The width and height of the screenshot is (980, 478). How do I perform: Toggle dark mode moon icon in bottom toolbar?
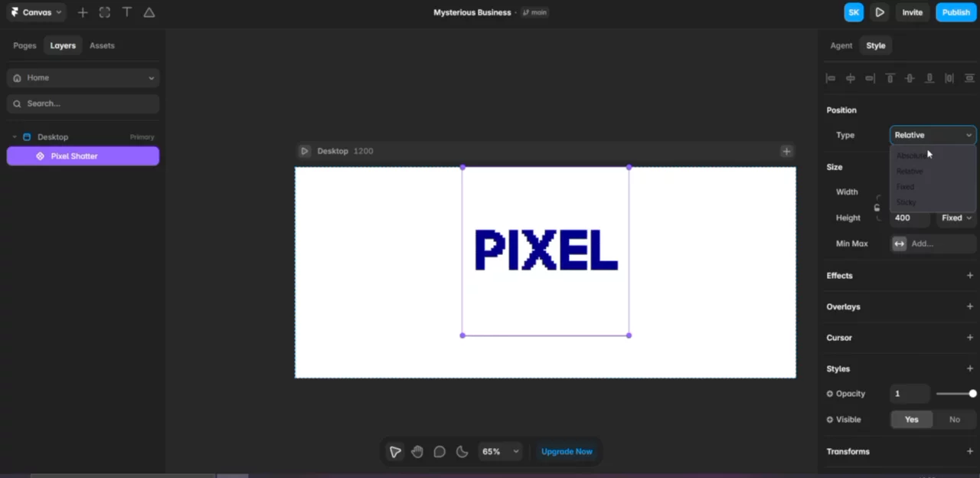462,452
